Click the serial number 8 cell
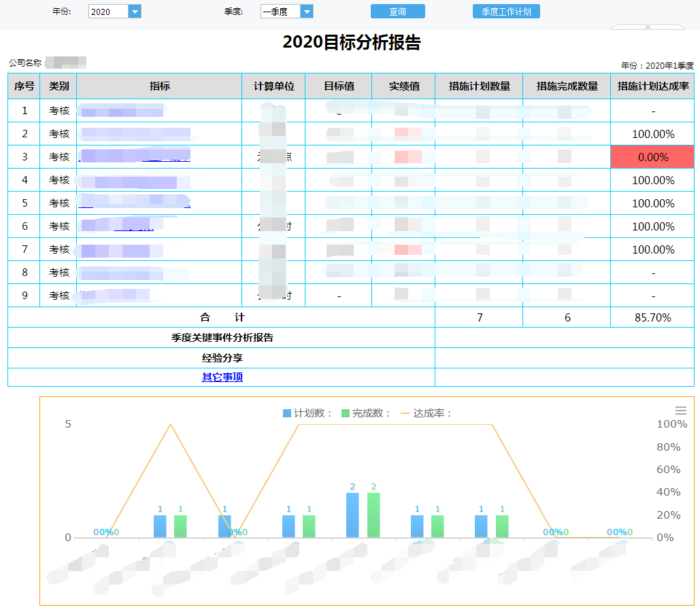Screen dimensions: 700x607 [24, 272]
